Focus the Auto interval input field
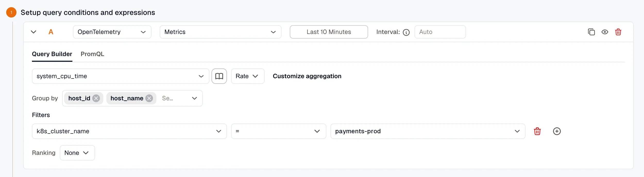Screen dimensions: 644x177 click(x=440, y=32)
